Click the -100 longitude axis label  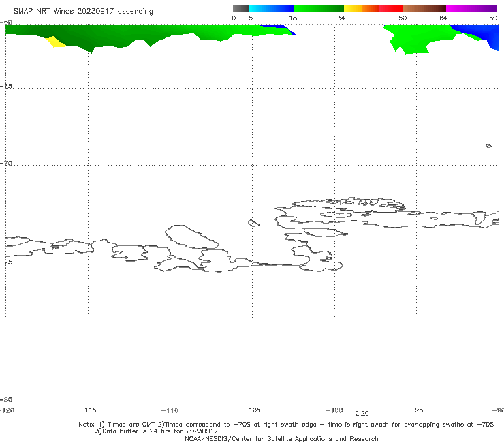[334, 410]
